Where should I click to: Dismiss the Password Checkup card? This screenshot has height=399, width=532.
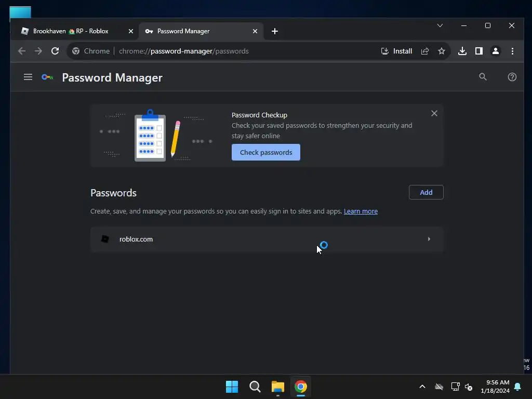[434, 113]
